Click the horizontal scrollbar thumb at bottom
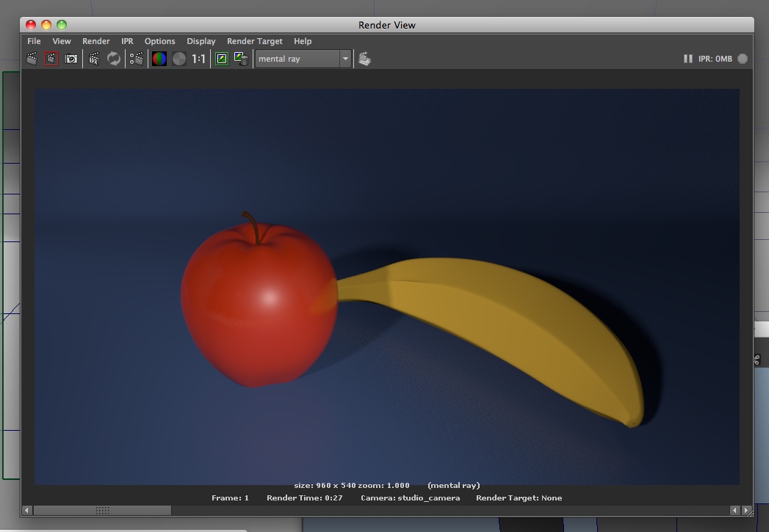The width and height of the screenshot is (769, 532). coord(102,510)
